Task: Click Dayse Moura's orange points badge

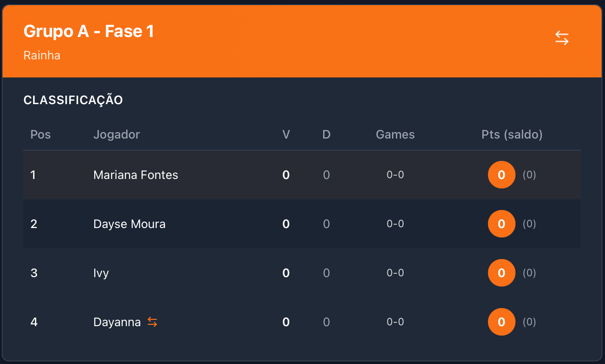Action: 501,224
